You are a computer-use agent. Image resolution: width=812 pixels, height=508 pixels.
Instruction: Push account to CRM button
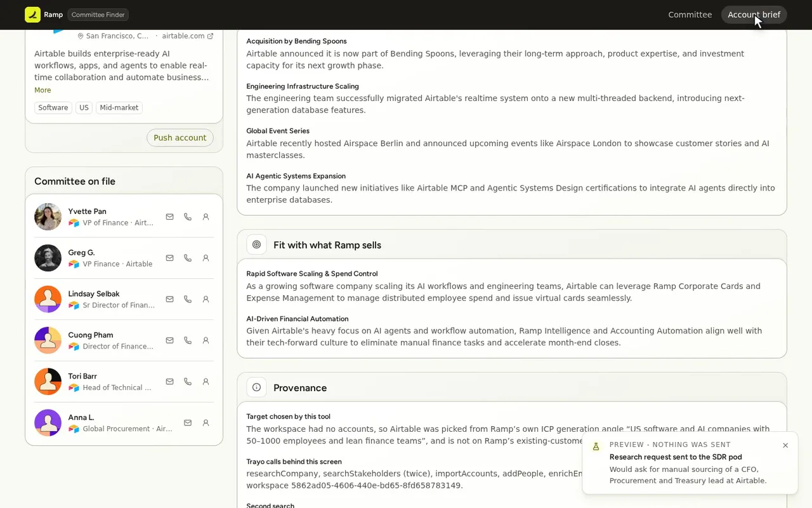click(x=180, y=138)
